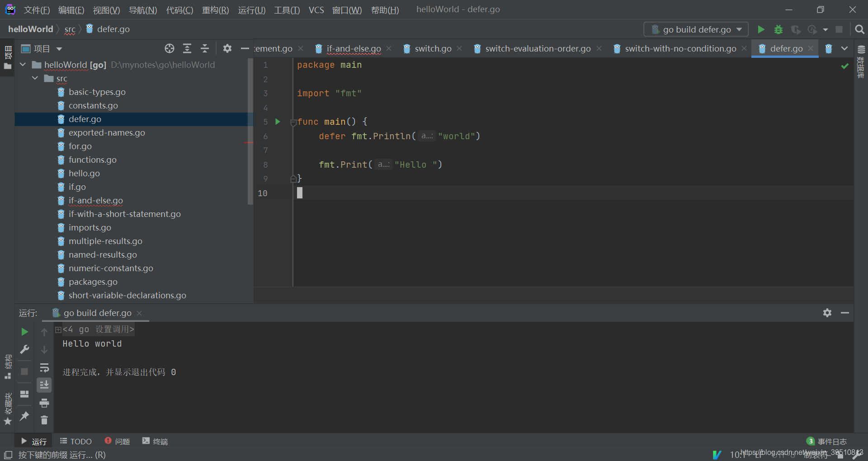868x461 pixels.
Task: Select named-results.go in project tree
Action: 103,254
